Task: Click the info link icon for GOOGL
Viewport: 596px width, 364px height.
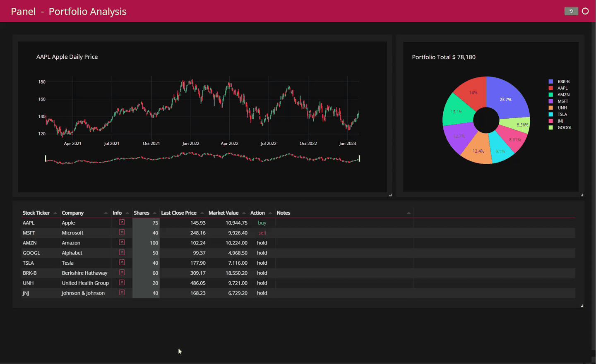Action: (x=122, y=253)
